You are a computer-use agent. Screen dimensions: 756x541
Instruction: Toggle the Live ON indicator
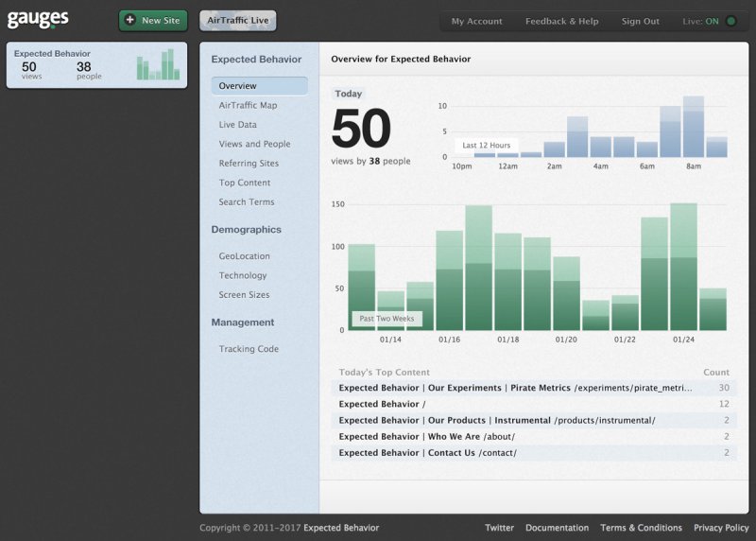click(730, 21)
